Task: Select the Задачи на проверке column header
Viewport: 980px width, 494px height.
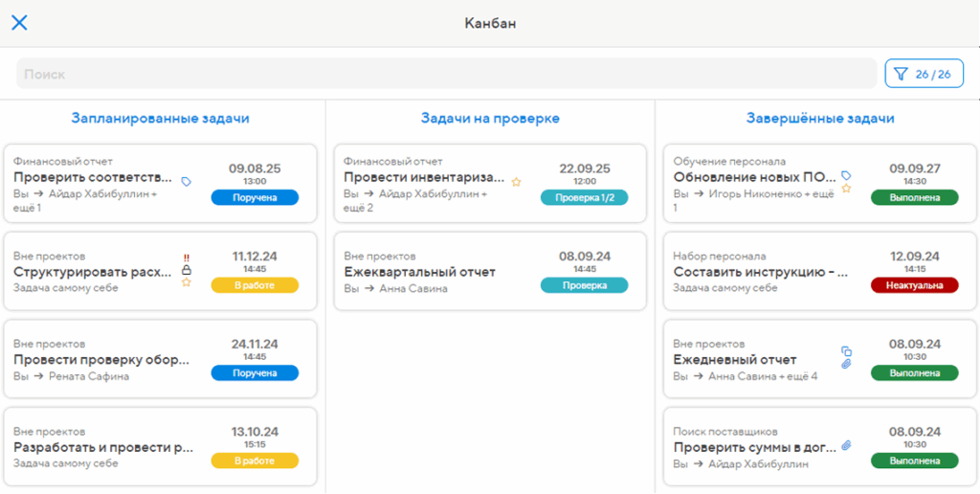Action: (489, 118)
